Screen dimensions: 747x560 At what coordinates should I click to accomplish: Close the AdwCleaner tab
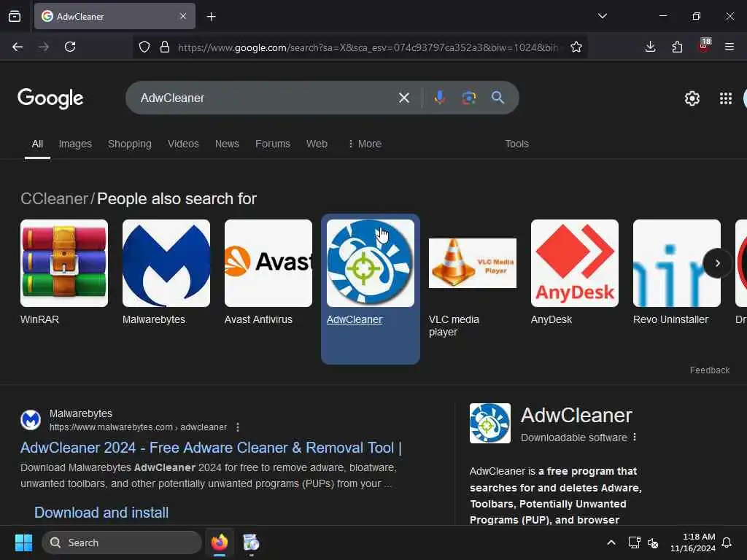[x=183, y=16]
